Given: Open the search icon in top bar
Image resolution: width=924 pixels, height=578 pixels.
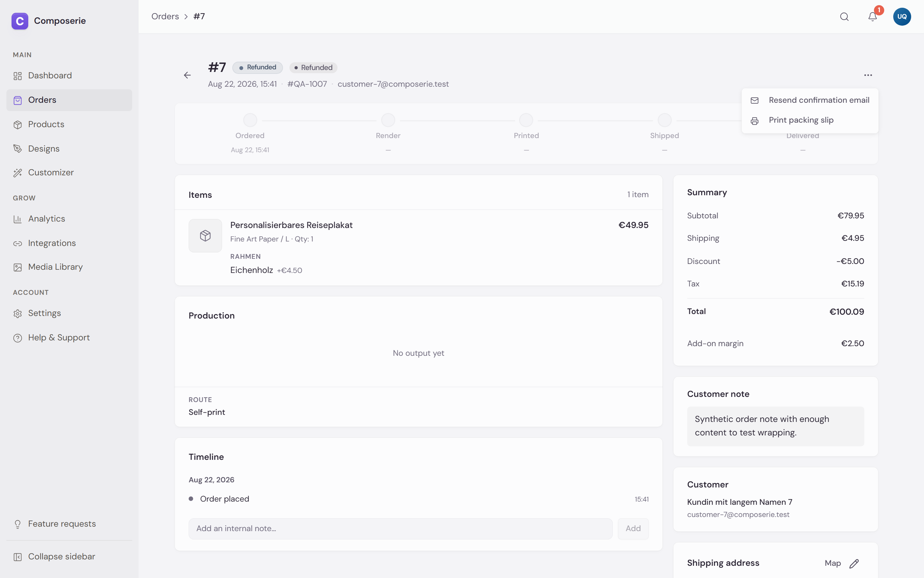Looking at the screenshot, I should 844,16.
